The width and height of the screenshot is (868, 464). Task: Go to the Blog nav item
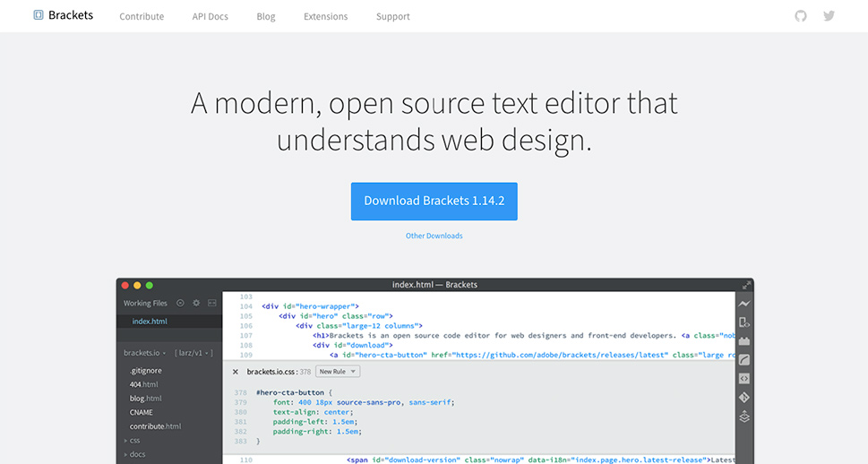coord(266,17)
